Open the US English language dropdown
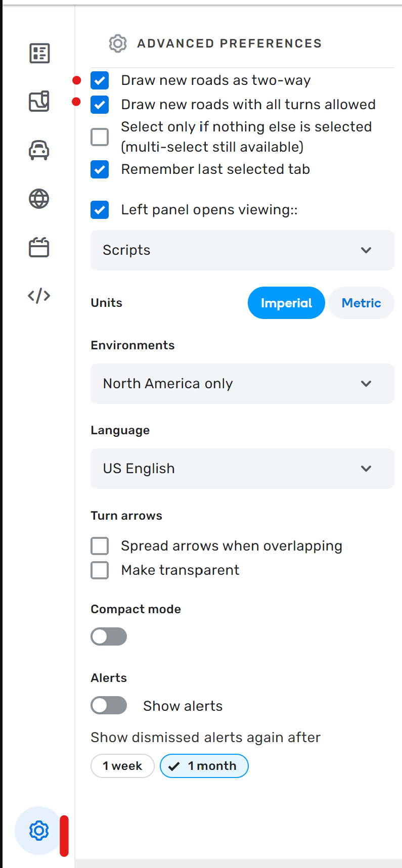 coord(242,469)
